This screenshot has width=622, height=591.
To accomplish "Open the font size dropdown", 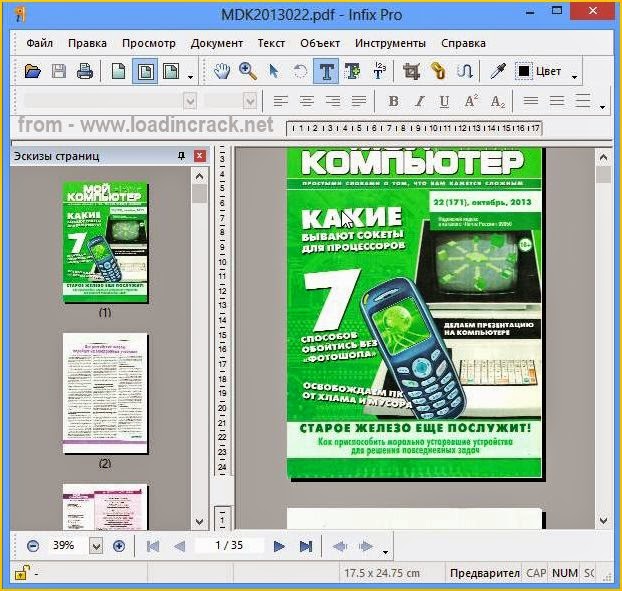I will pyautogui.click(x=250, y=102).
